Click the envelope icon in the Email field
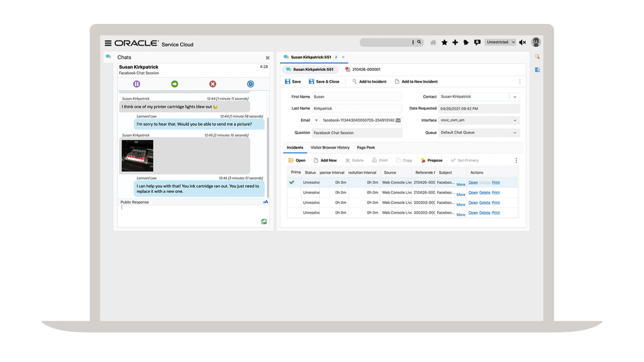This screenshot has width=644, height=362. 398,121
